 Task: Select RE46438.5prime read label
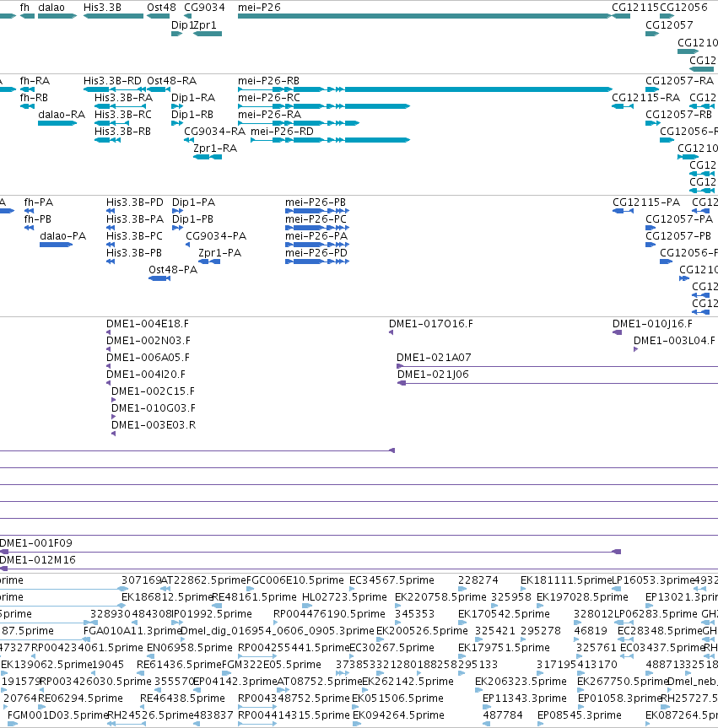(x=182, y=698)
